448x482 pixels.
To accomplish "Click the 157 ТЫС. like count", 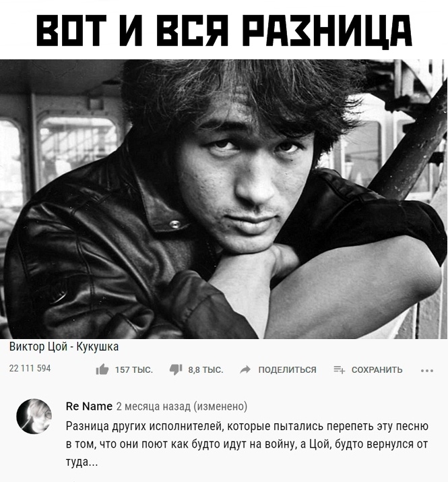I will coord(133,370).
